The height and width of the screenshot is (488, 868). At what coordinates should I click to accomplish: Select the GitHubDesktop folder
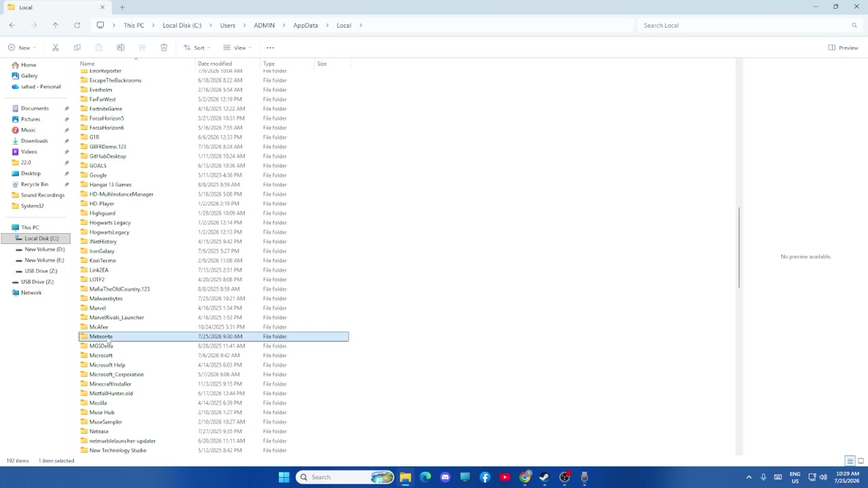214,156
